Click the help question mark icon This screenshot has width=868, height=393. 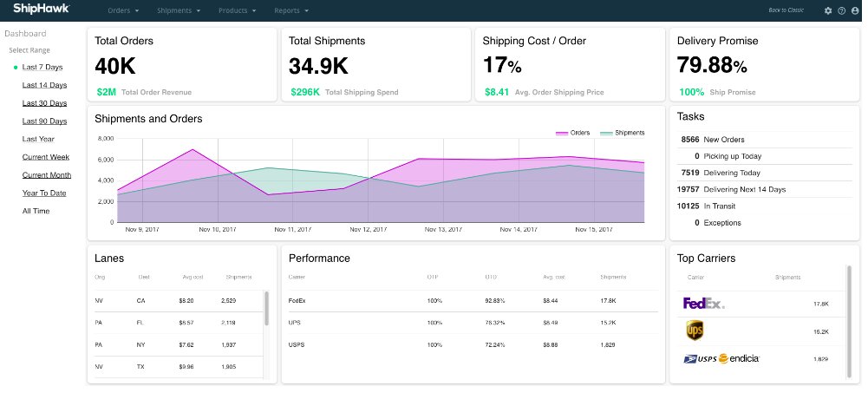[841, 10]
